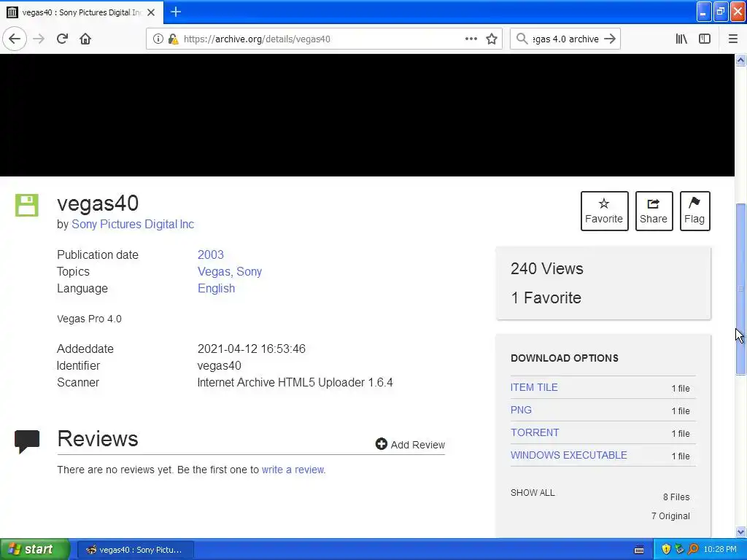Click the Reviews speech bubble icon
Image resolution: width=747 pixels, height=560 pixels.
(27, 441)
